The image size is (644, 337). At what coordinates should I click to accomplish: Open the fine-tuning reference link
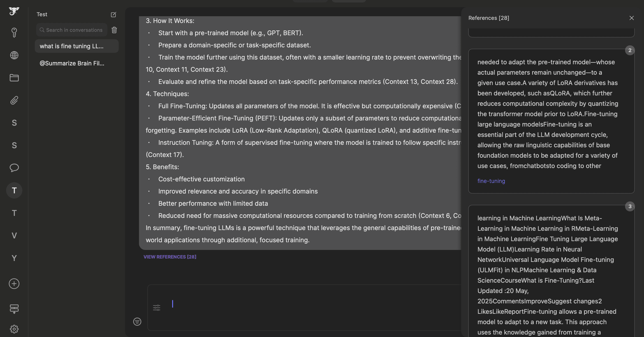pos(491,181)
